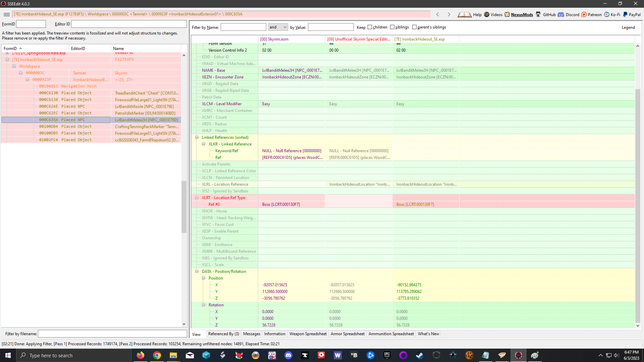This screenshot has width=644, height=362.
Task: Open the Help book icon
Action: (464, 14)
